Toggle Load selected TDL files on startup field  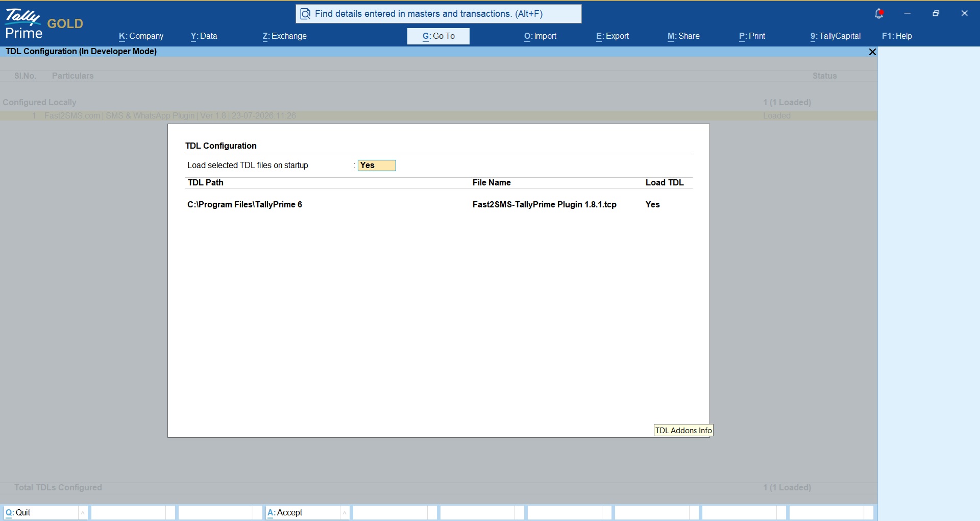tap(377, 165)
